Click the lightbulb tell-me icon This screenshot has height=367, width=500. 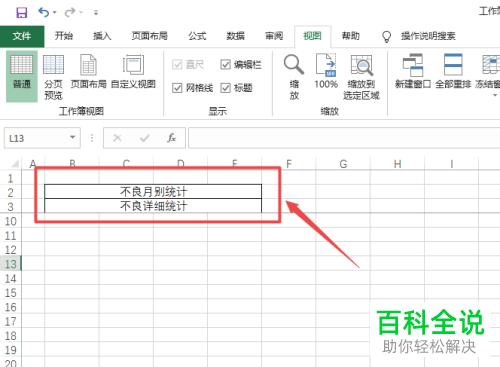[386, 36]
